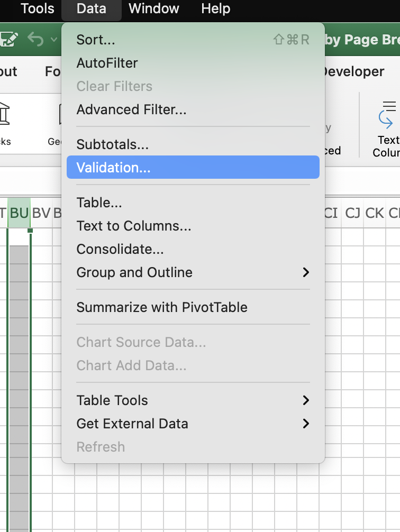Select AutoFilter in the Data menu

click(107, 63)
